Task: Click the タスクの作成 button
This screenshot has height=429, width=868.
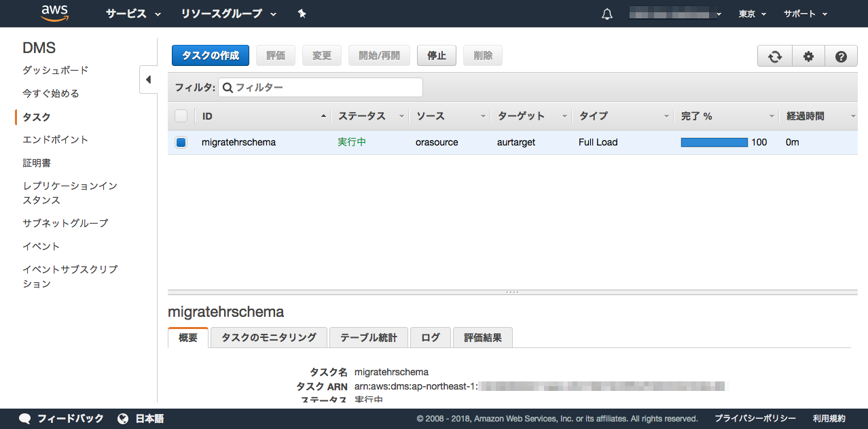Action: coord(211,56)
